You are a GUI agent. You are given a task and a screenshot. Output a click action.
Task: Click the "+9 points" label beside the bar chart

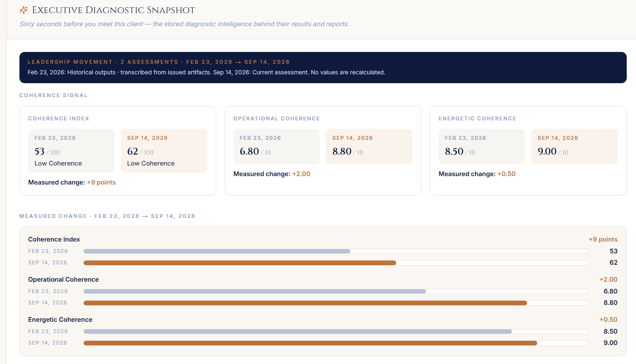[603, 239]
